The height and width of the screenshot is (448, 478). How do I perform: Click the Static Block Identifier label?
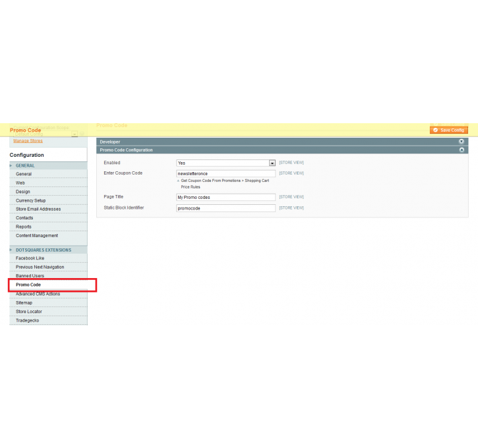click(124, 208)
